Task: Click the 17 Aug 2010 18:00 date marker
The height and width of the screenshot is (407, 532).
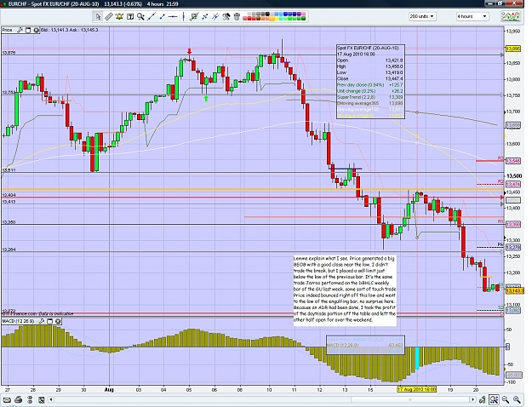Action: pyautogui.click(x=416, y=389)
